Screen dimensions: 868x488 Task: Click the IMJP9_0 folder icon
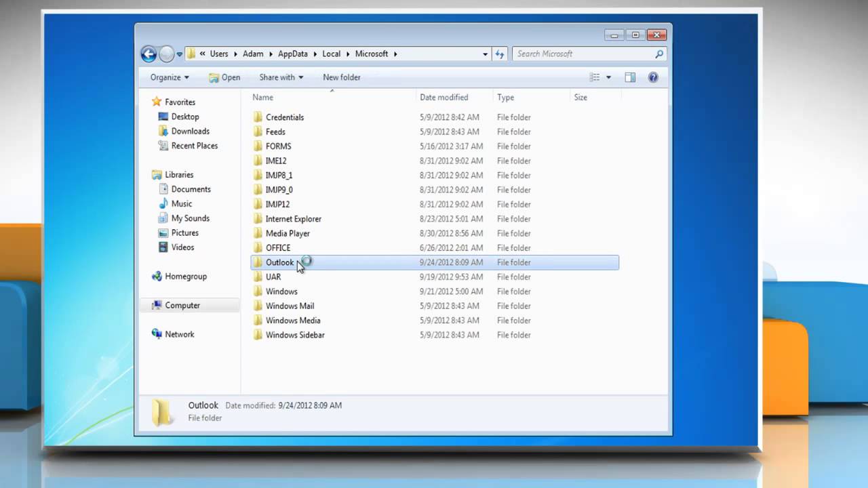pyautogui.click(x=257, y=190)
